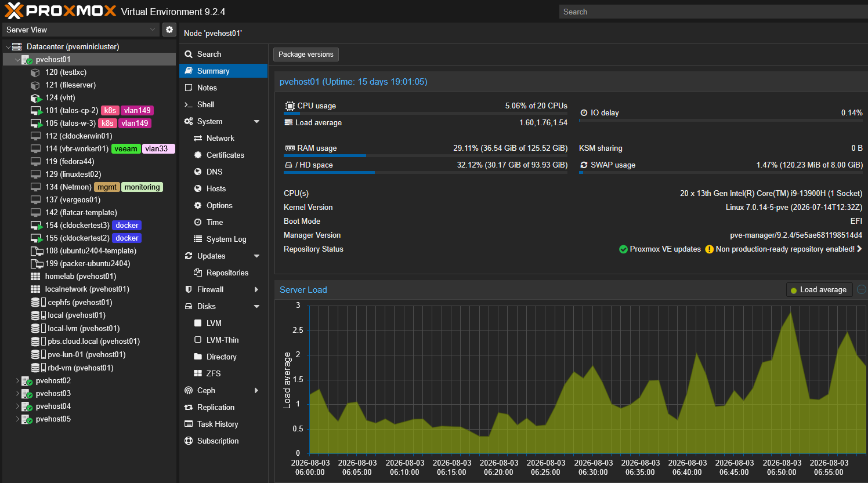The image size is (868, 483).
Task: Click the Shell terminal icon
Action: pos(189,104)
